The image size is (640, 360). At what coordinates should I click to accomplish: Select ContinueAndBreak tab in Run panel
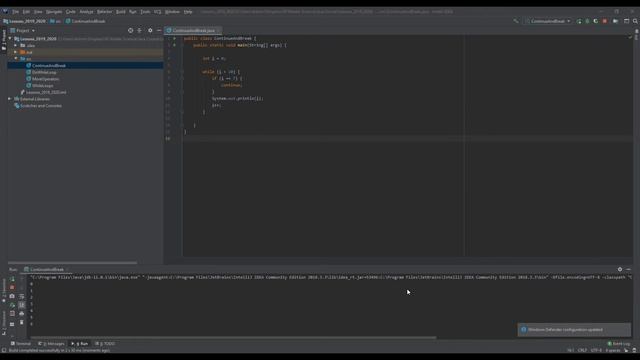pyautogui.click(x=47, y=269)
